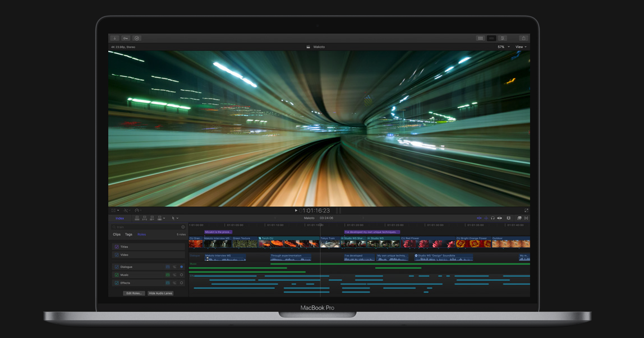Click the Edit Roles button
Screen dimensions: 644x338
[x=134, y=293]
